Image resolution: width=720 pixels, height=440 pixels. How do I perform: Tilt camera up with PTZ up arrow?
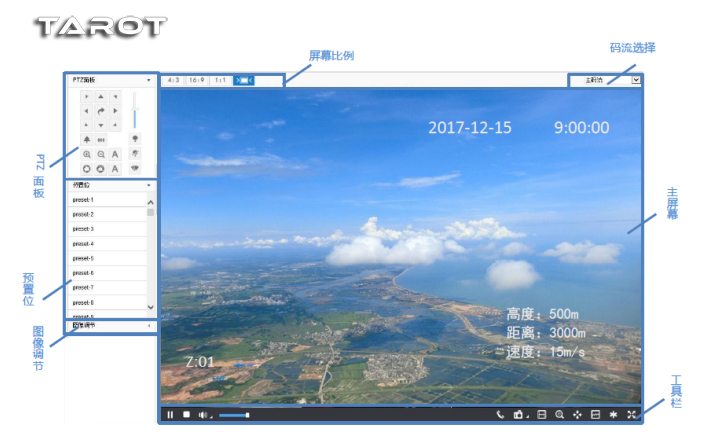pos(101,96)
